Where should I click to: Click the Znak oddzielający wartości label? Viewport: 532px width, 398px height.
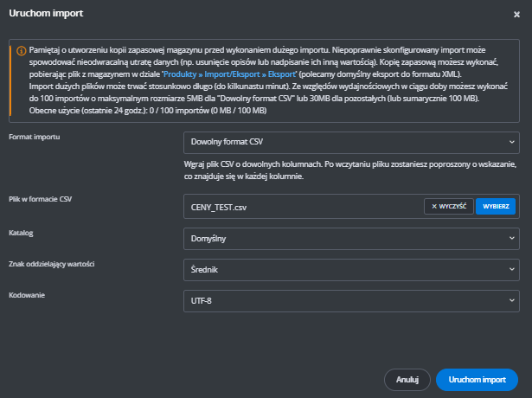(x=51, y=263)
